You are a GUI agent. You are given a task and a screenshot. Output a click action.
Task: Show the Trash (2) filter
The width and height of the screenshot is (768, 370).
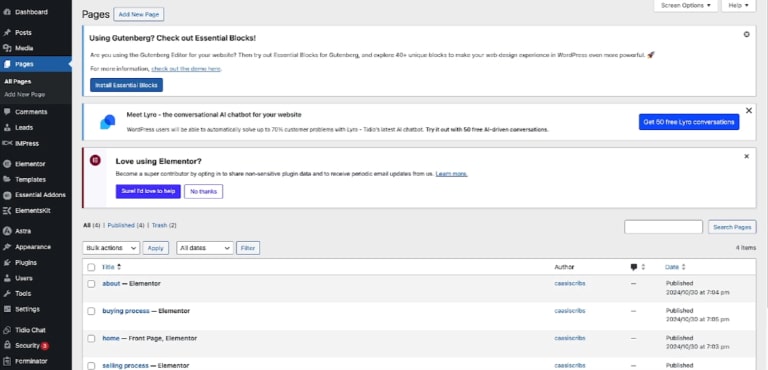[164, 225]
